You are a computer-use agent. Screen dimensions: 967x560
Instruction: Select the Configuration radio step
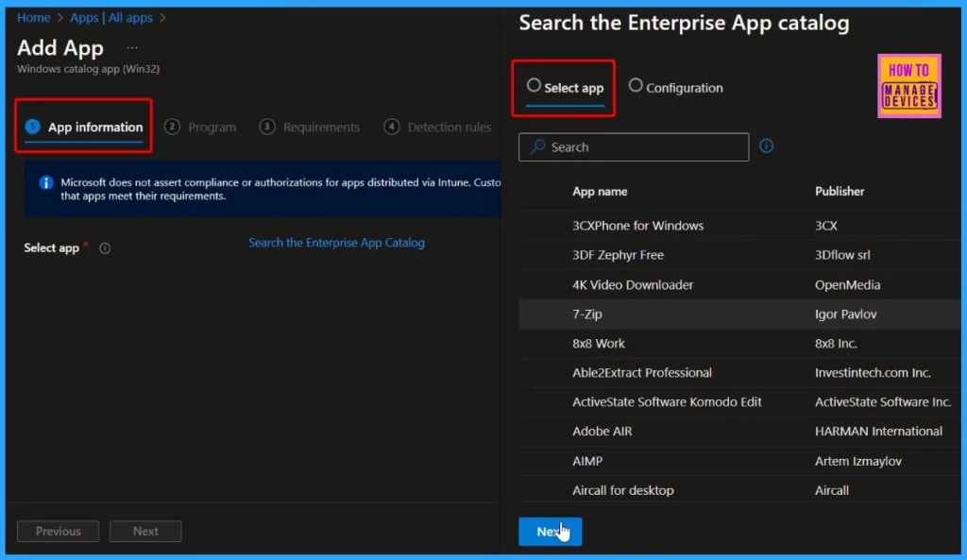(675, 88)
